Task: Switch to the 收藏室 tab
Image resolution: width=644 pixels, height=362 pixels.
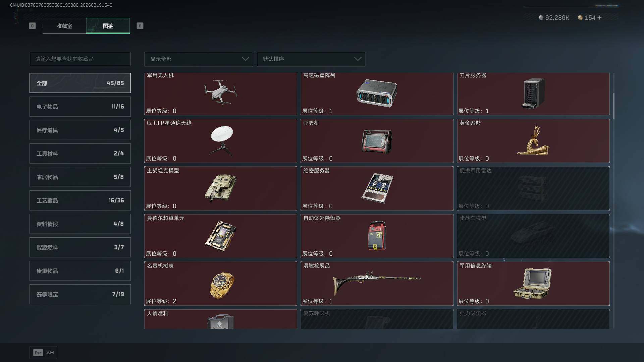Action: (x=64, y=26)
